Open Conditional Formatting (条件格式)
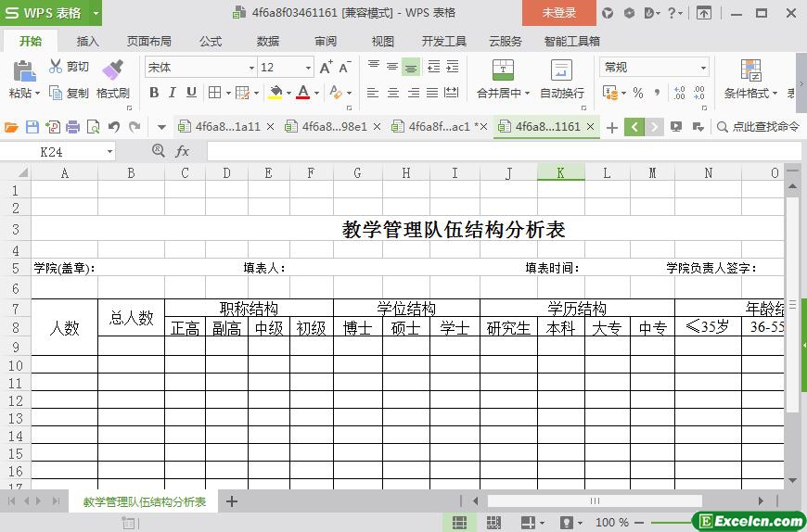 click(750, 79)
